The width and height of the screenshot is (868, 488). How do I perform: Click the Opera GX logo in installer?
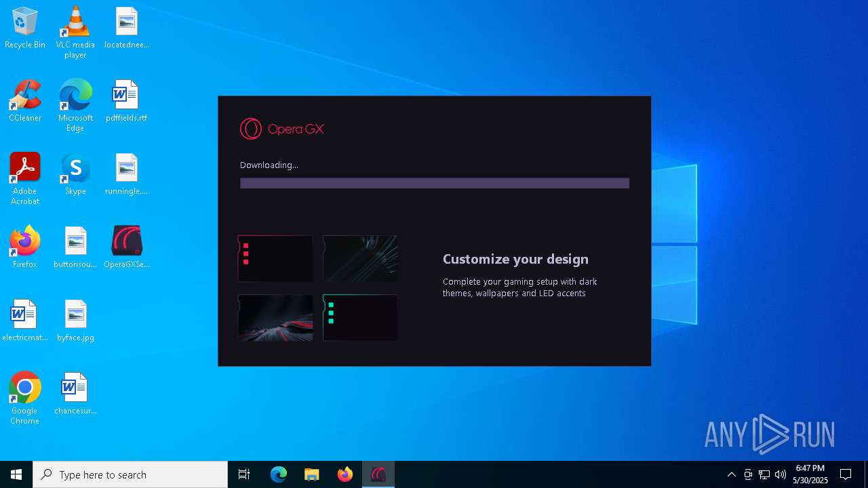pyautogui.click(x=282, y=129)
